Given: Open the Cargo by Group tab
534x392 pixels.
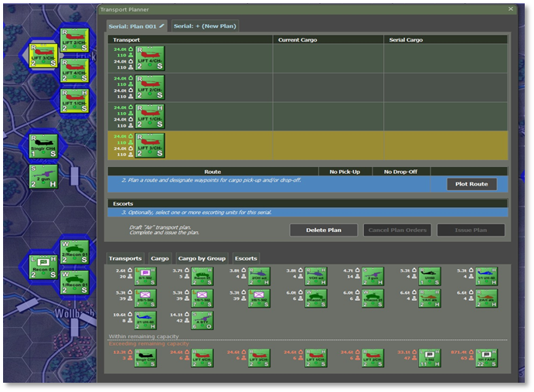Looking at the screenshot, I should click(202, 258).
